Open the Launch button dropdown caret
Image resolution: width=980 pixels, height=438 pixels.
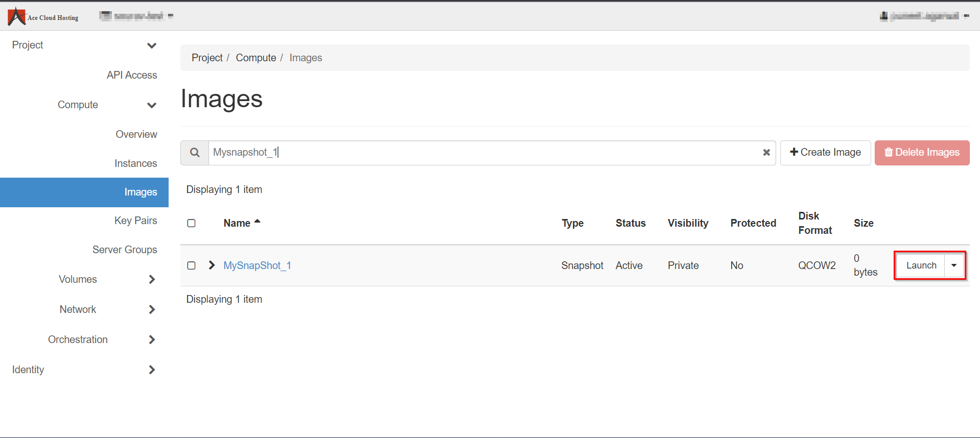coord(954,265)
